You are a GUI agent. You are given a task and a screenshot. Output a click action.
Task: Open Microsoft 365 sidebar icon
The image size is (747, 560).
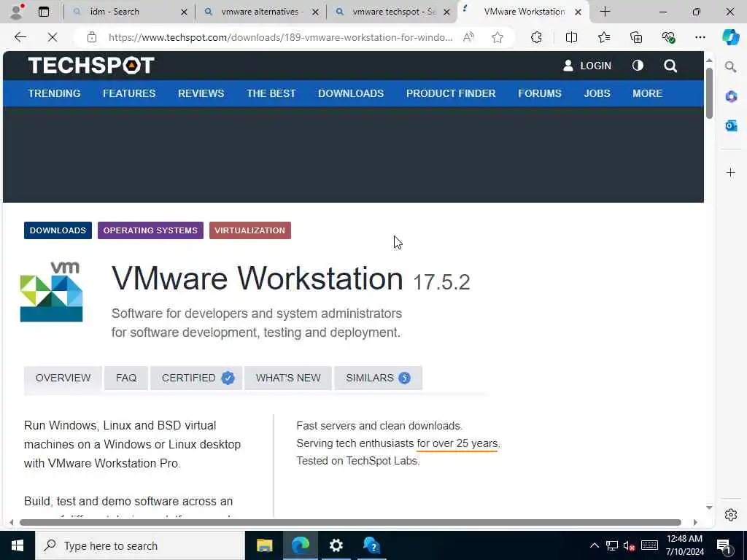click(x=731, y=97)
